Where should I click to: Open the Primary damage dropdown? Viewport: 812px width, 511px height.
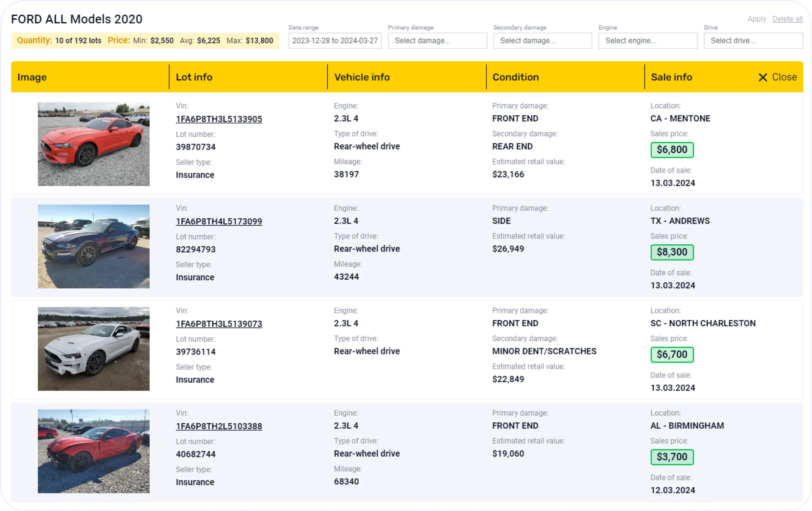pyautogui.click(x=437, y=41)
